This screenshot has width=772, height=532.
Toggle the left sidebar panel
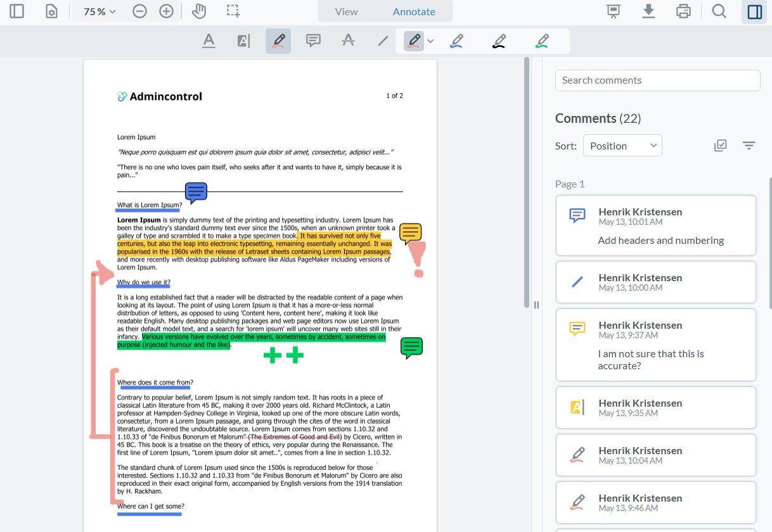[x=17, y=11]
